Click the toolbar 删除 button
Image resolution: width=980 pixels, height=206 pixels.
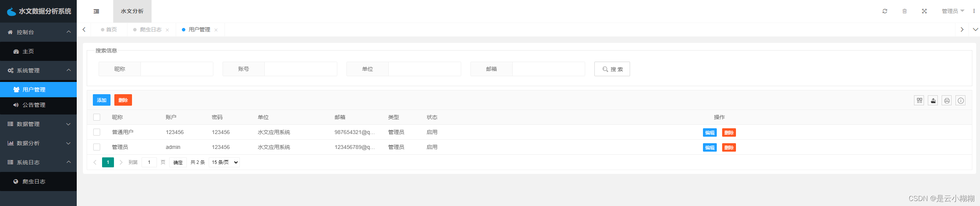tap(123, 100)
